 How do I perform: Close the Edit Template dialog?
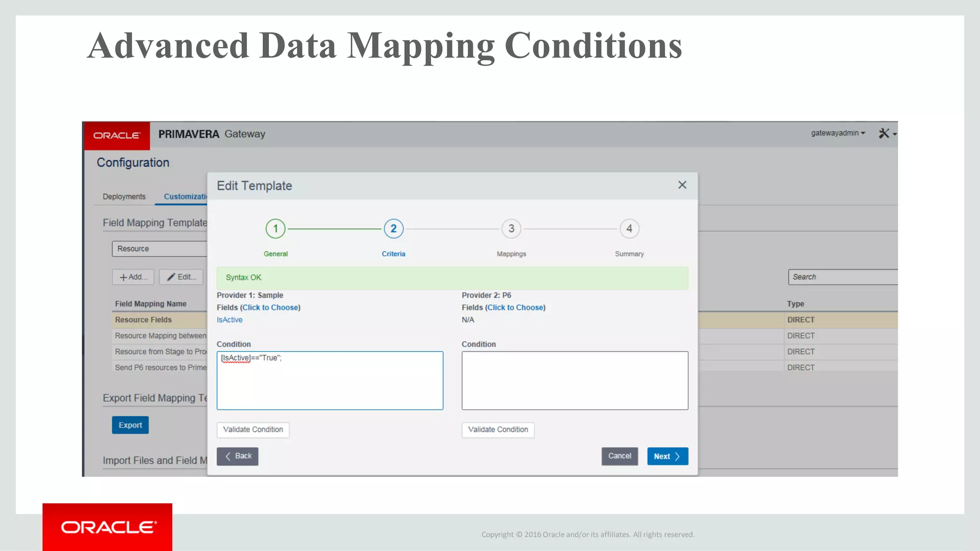pyautogui.click(x=682, y=185)
